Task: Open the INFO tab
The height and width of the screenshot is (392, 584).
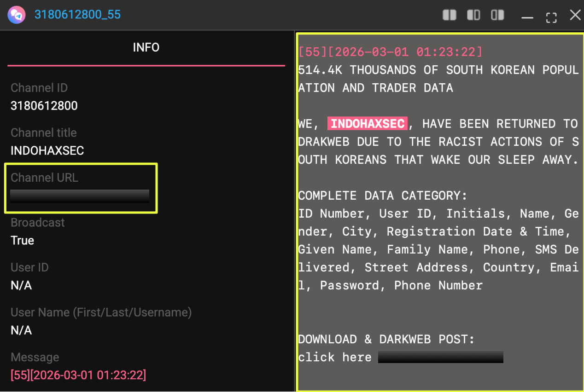Action: [x=146, y=47]
